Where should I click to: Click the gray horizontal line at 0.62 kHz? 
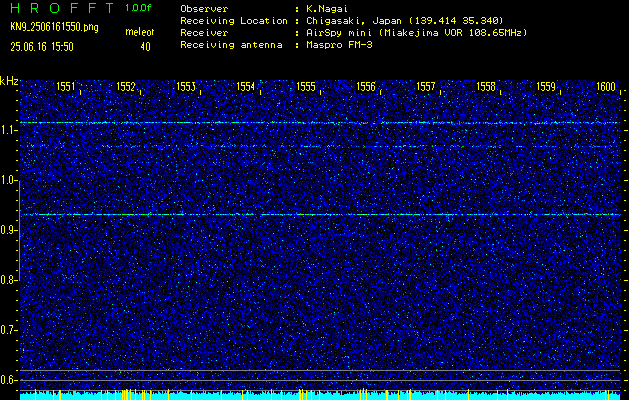(x=320, y=370)
